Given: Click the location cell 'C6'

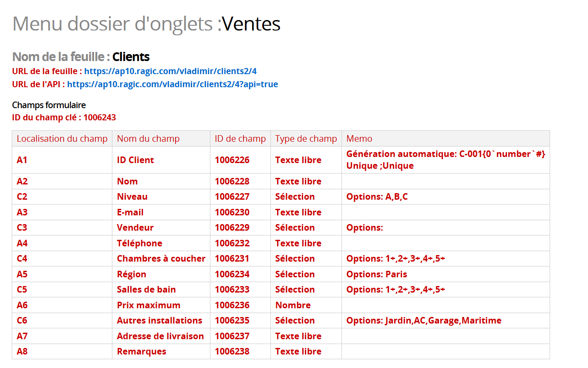Looking at the screenshot, I should click(x=62, y=320).
